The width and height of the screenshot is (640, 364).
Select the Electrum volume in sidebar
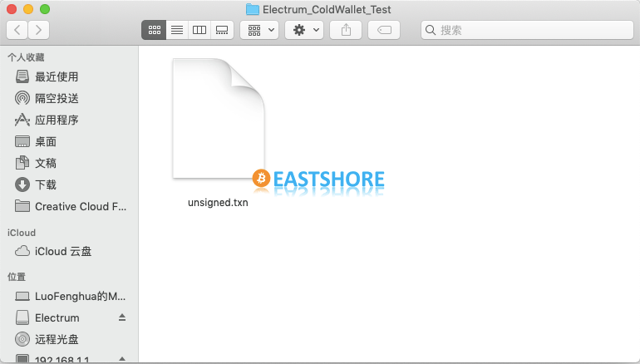(x=69, y=318)
